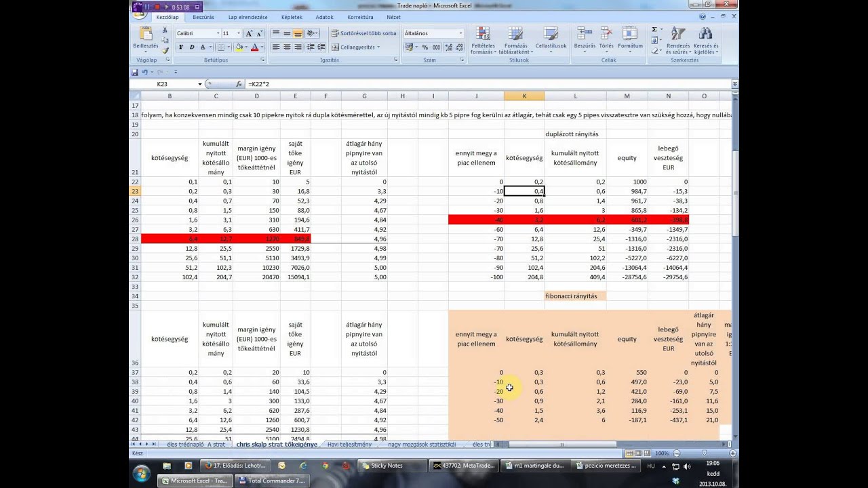Click the accounting currency format icon
The height and width of the screenshot is (488, 868).
point(410,47)
